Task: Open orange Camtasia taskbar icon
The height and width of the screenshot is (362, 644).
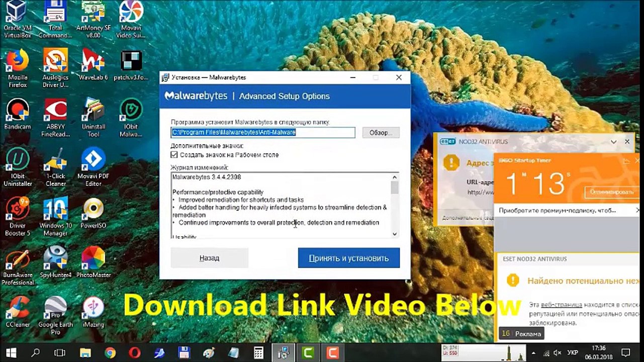Action: (332, 352)
